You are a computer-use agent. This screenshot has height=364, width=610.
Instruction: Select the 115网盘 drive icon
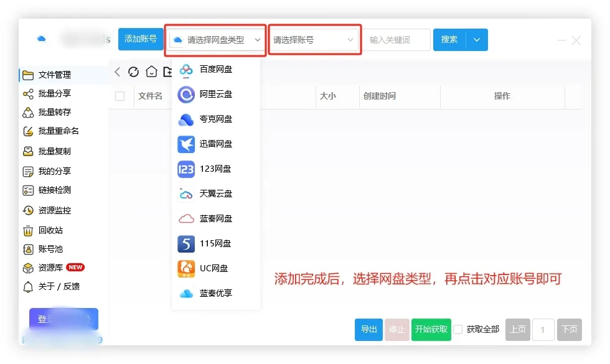(186, 243)
